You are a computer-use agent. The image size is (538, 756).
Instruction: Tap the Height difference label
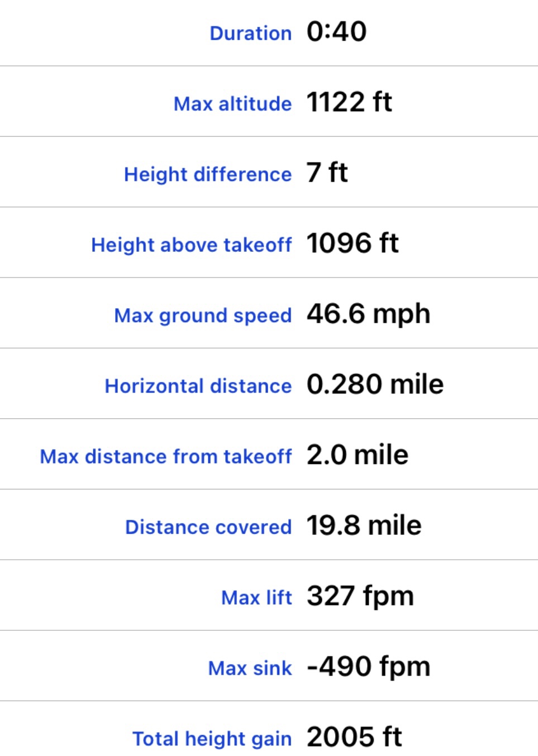pyautogui.click(x=208, y=174)
